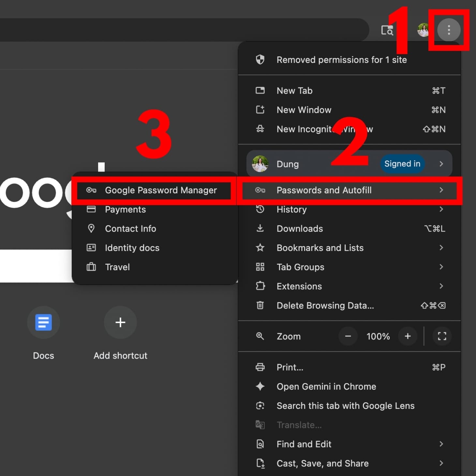Click the Extensions puzzle icon
Screen dimensions: 476x476
260,286
